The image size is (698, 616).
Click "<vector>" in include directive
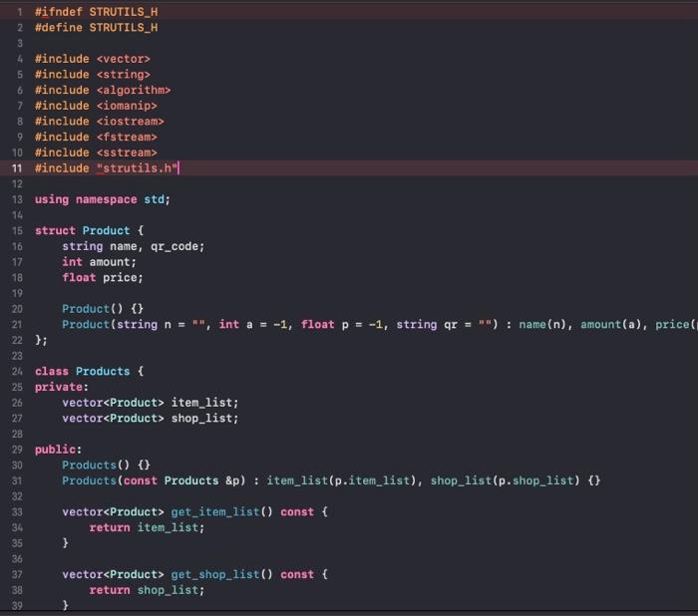pyautogui.click(x=124, y=59)
